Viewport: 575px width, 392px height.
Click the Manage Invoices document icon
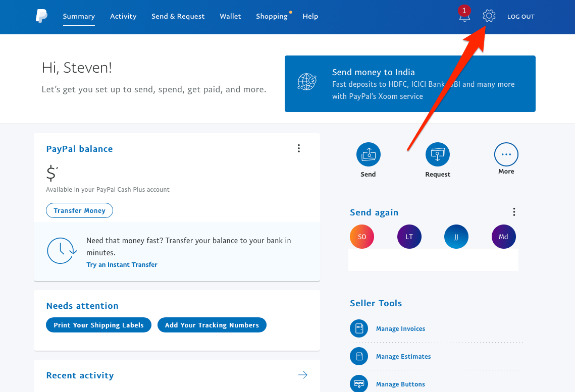[x=359, y=328]
